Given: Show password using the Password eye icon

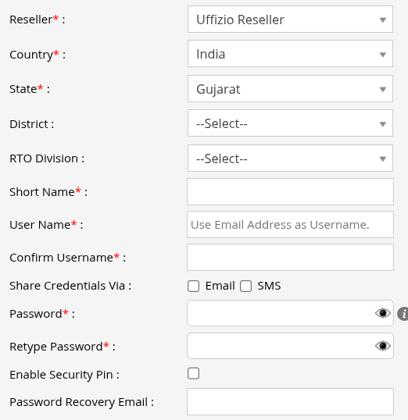Looking at the screenshot, I should [x=383, y=313].
